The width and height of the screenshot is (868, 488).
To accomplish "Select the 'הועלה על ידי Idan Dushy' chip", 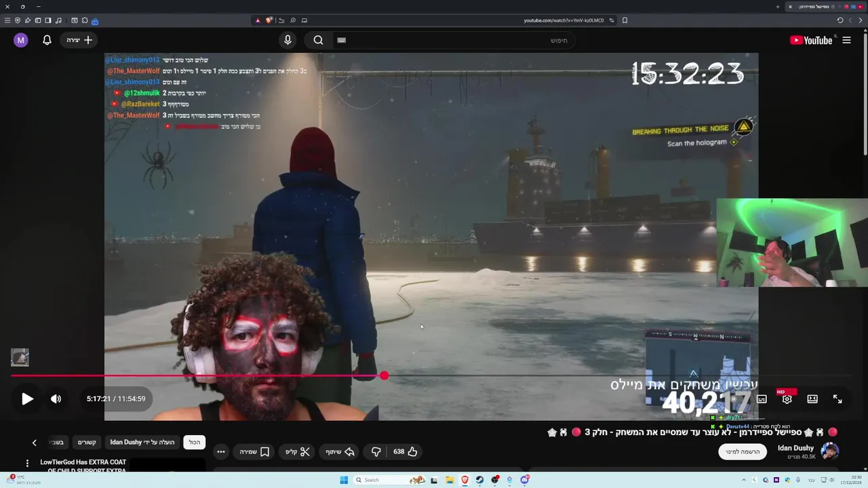I will tap(142, 442).
